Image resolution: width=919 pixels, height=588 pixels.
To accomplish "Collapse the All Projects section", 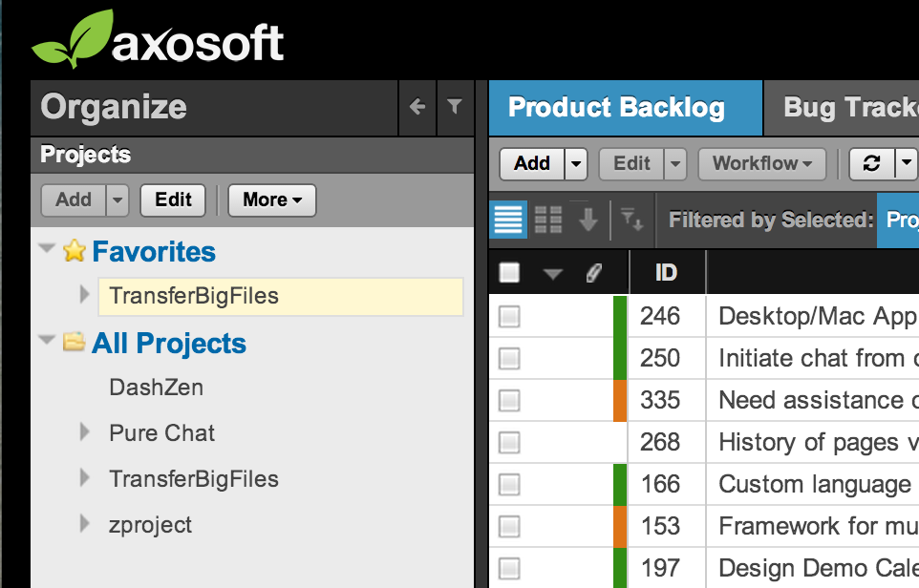I will 46,340.
